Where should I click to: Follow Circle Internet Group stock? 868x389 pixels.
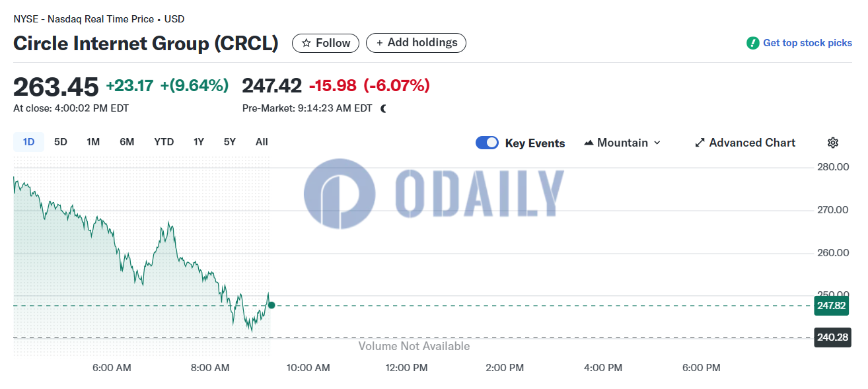pos(326,43)
